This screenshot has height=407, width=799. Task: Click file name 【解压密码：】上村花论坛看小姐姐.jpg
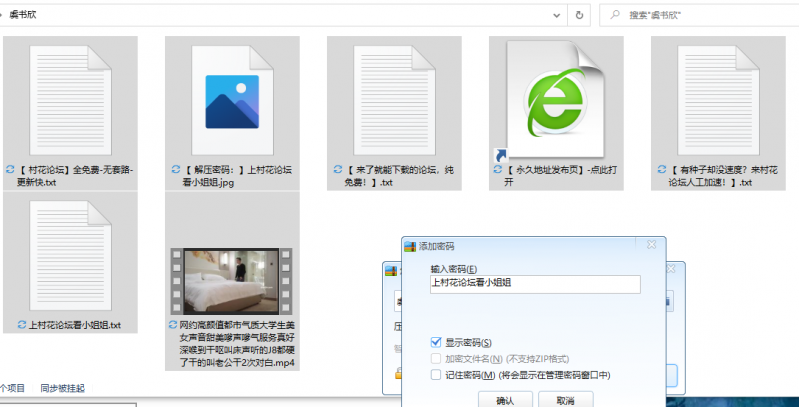click(237, 176)
